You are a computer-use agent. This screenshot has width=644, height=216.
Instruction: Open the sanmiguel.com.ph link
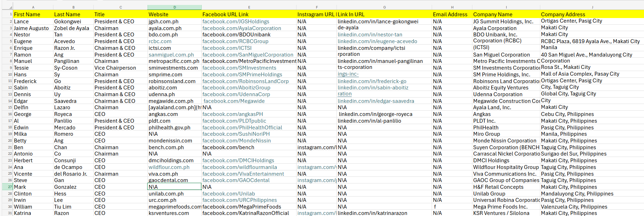point(171,55)
